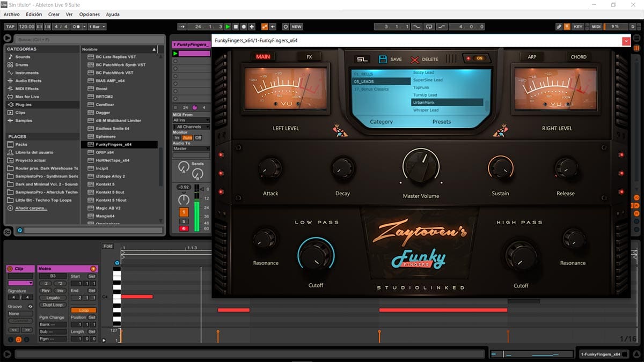
Task: Open the Edición menu
Action: pos(34,14)
